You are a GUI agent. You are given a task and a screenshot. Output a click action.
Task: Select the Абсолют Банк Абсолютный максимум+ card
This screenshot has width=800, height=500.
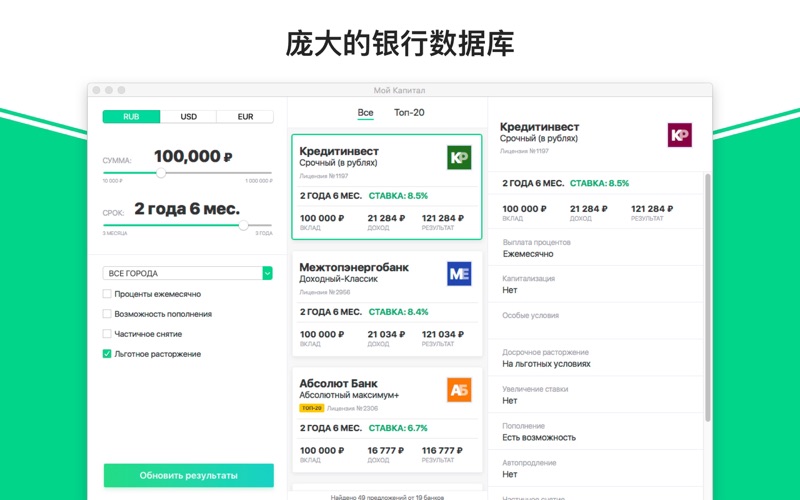pyautogui.click(x=387, y=420)
